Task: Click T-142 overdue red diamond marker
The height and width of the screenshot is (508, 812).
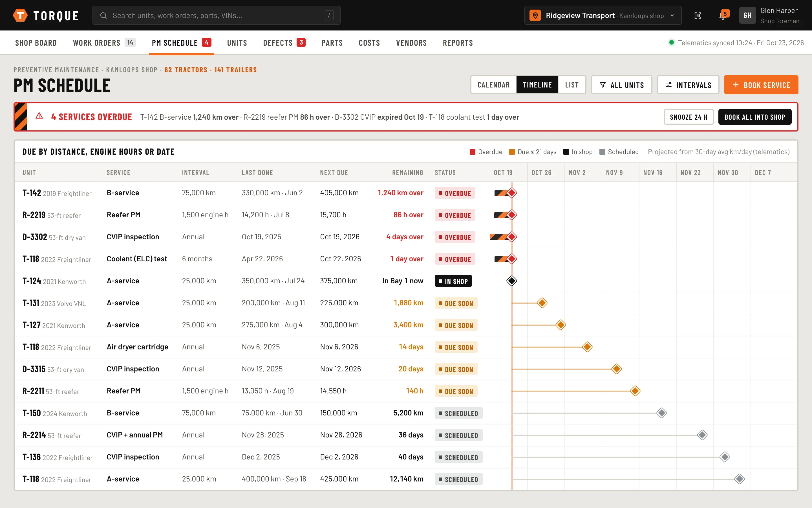Action: 512,193
